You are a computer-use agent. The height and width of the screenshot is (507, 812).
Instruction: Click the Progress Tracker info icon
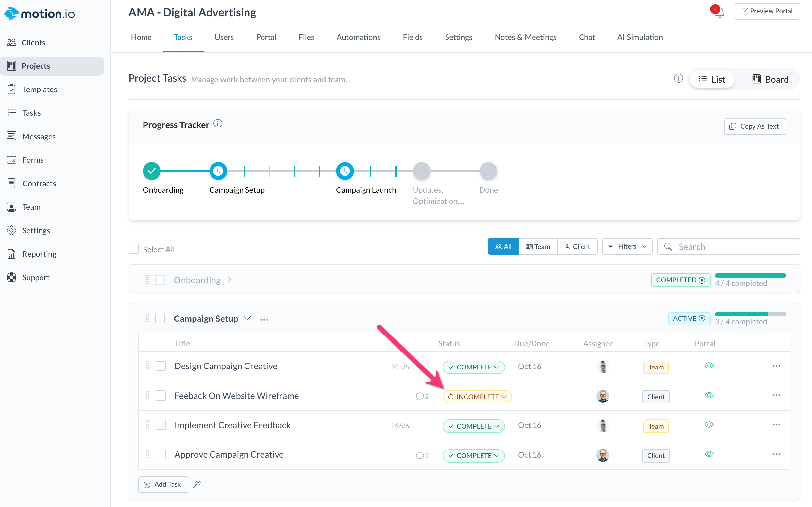point(218,124)
